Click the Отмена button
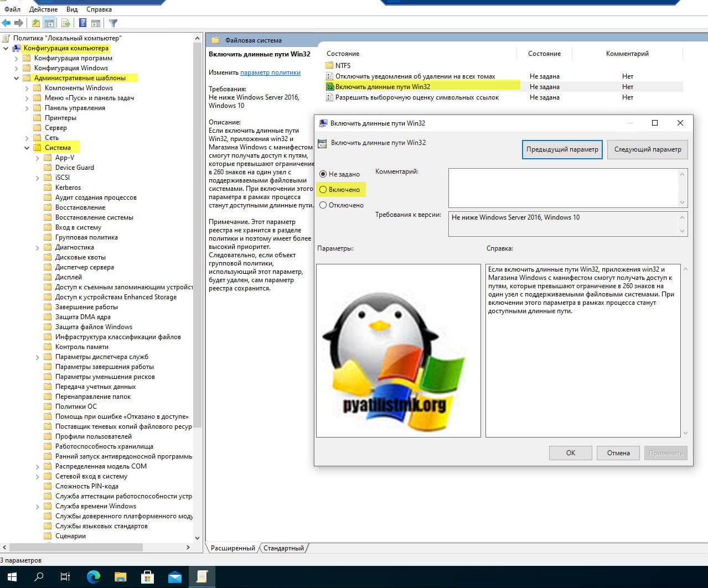The image size is (708, 588). (x=618, y=453)
